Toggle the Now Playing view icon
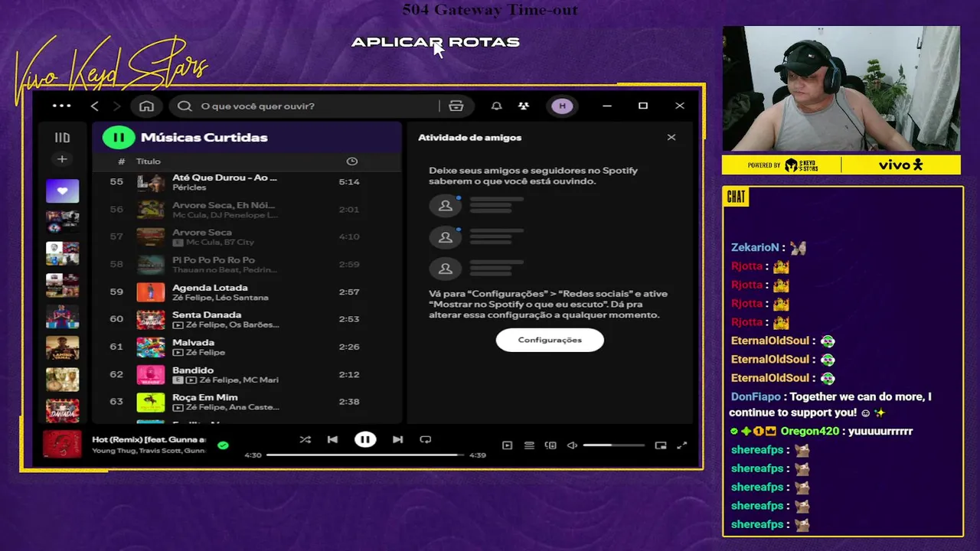This screenshot has width=980, height=551. pos(507,445)
